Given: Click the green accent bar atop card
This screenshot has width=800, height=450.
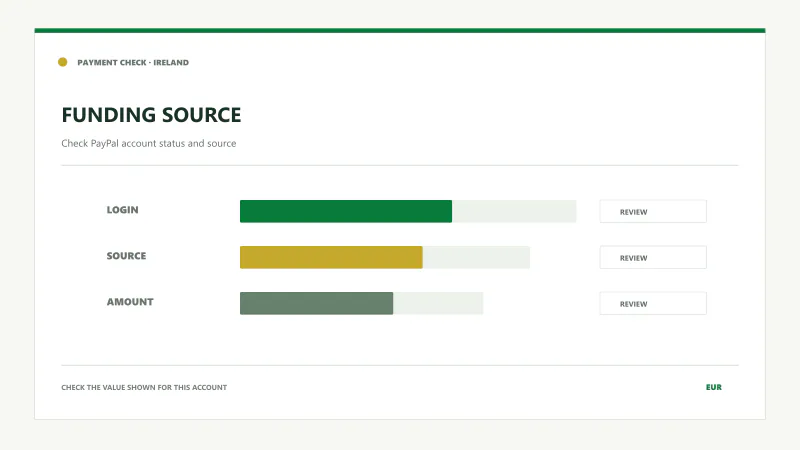Looking at the screenshot, I should (x=400, y=31).
